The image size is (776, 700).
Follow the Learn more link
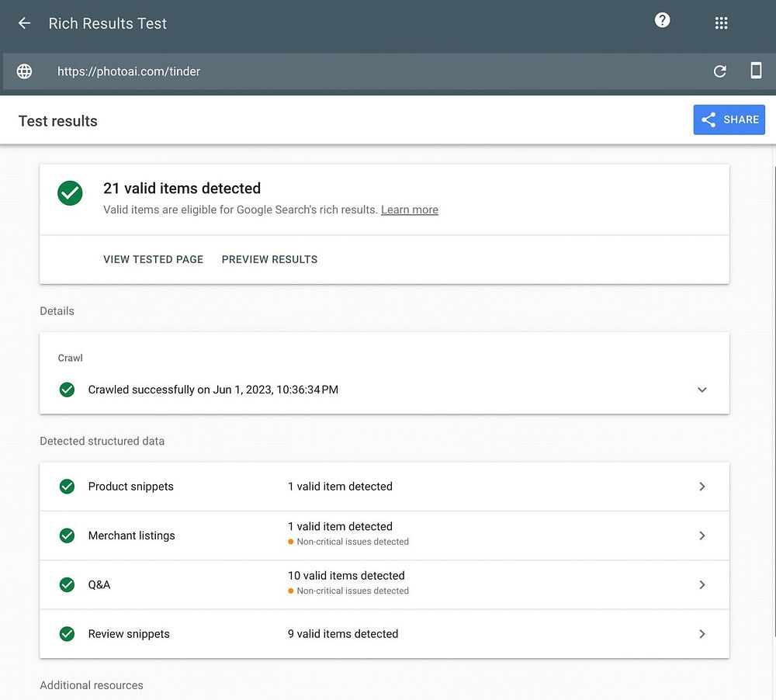(409, 210)
